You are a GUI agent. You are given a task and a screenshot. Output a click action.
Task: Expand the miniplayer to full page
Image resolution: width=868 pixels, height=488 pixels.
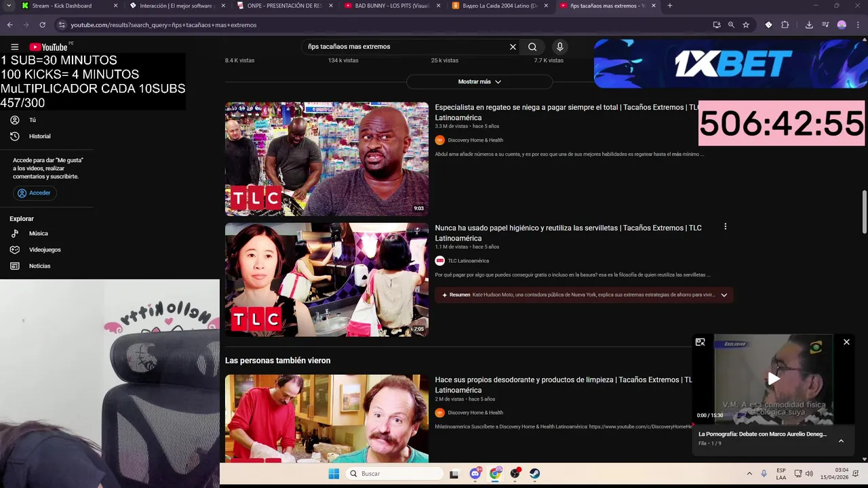tap(700, 342)
